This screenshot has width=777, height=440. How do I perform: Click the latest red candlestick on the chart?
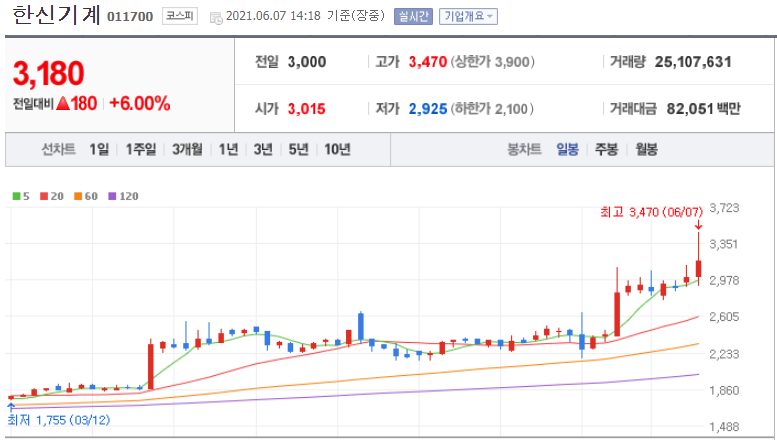click(x=699, y=268)
